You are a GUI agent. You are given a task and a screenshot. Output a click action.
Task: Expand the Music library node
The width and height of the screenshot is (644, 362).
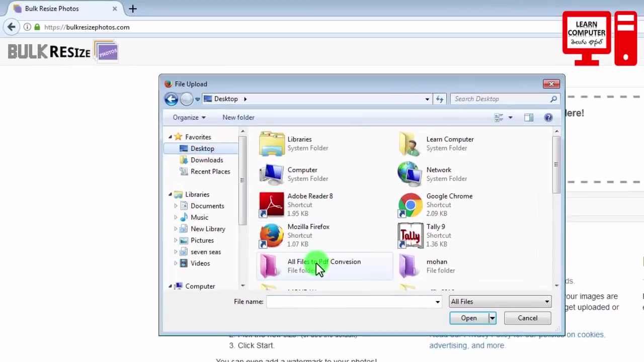click(176, 218)
